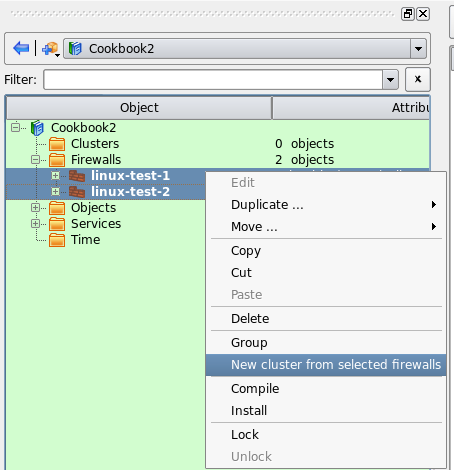
Task: Click the Clusters folder icon
Action: [x=57, y=144]
